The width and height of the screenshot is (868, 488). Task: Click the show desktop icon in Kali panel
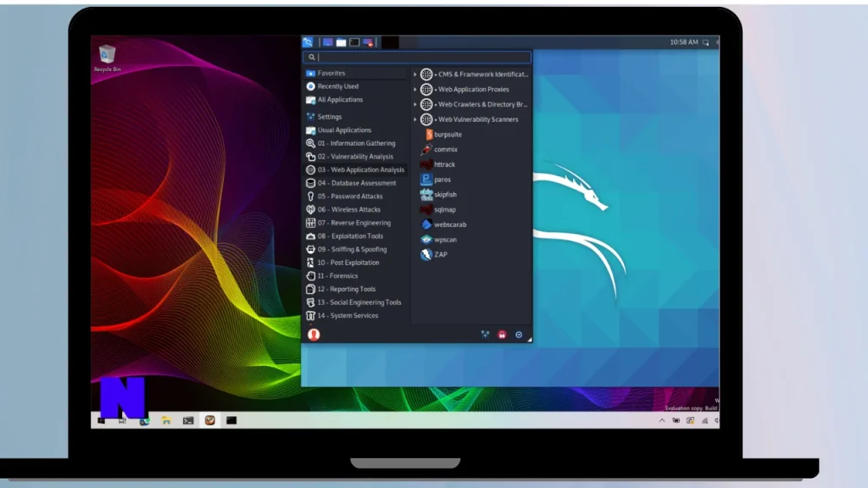[x=328, y=42]
